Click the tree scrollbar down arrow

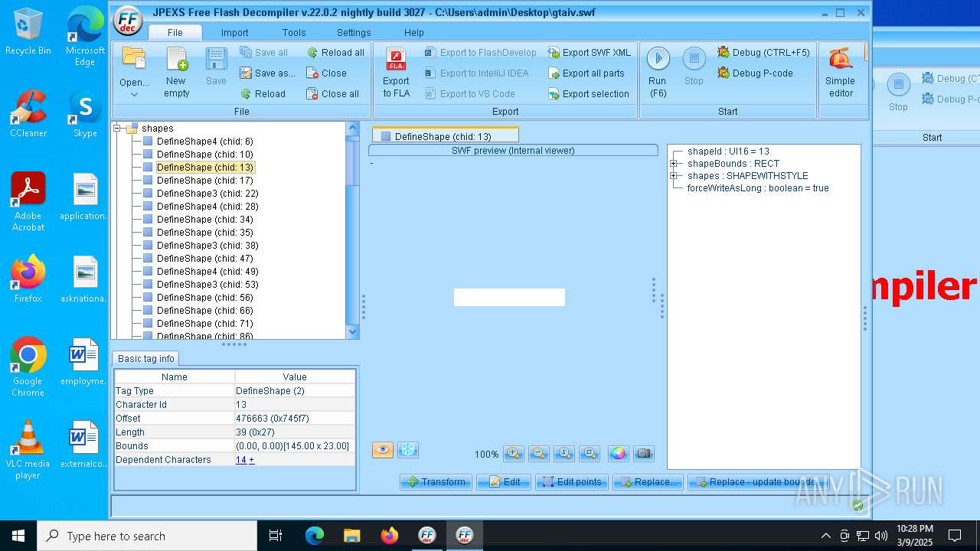point(353,332)
